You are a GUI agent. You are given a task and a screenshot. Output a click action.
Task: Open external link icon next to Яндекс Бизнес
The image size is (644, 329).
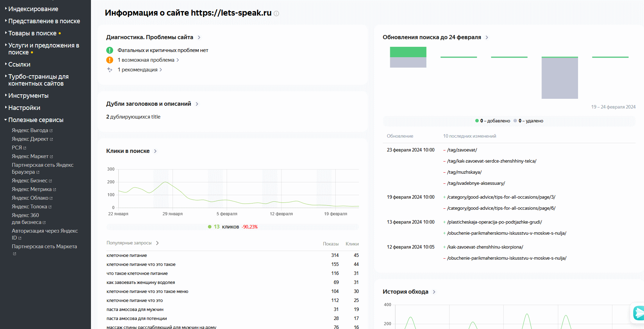[50, 181]
